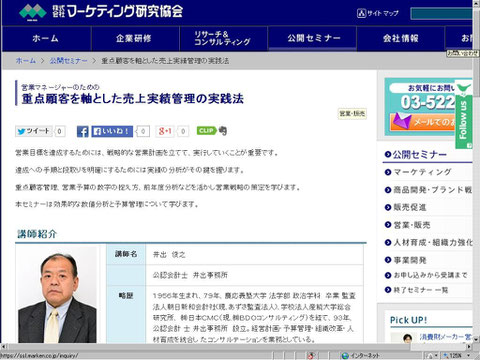The height and width of the screenshot is (360, 480).
Task: Open リサーチ&コンサルティング navigation menu
Action: [x=223, y=39]
